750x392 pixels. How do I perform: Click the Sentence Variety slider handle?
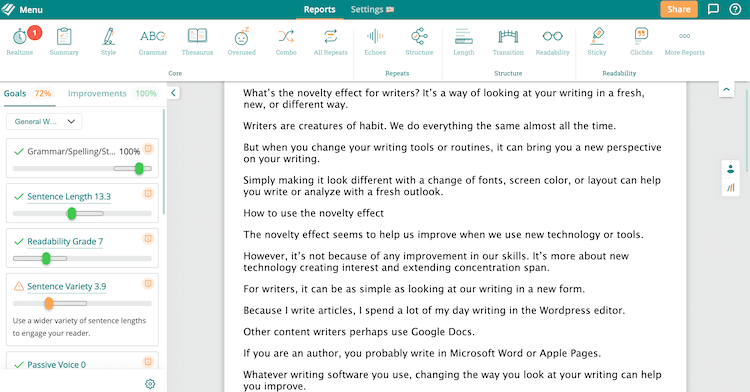click(49, 303)
